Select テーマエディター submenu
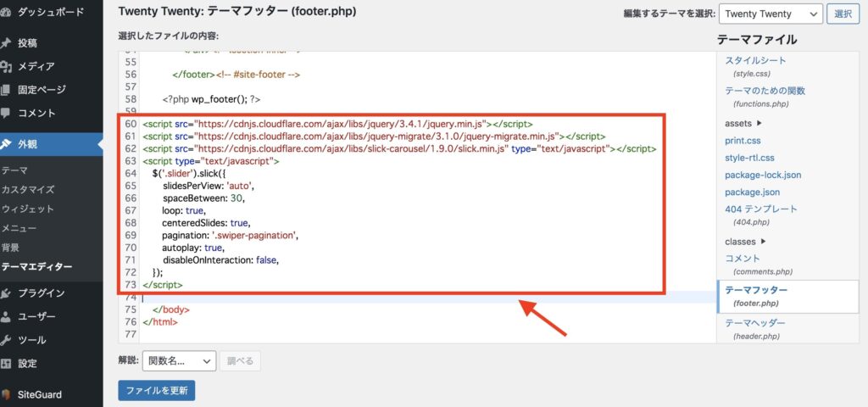Screen dimensions: 868x407 [x=36, y=267]
